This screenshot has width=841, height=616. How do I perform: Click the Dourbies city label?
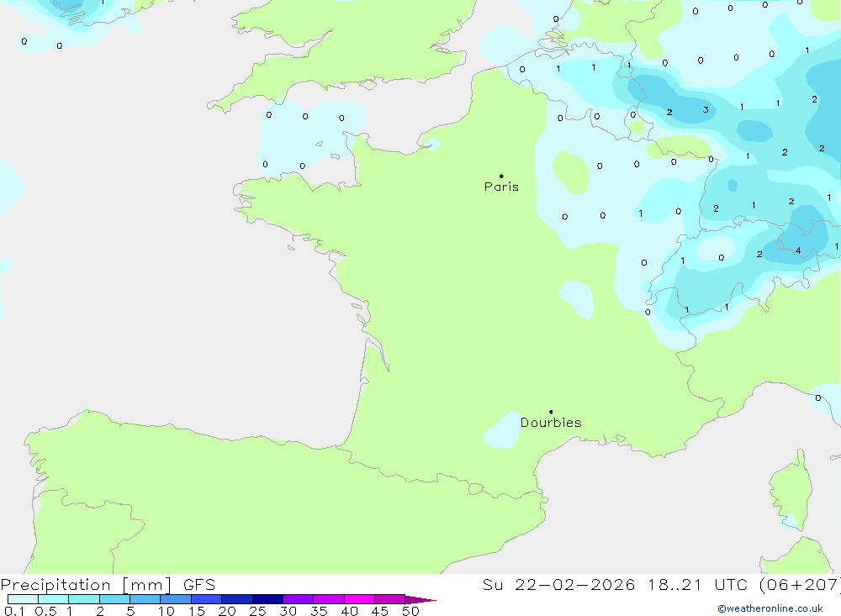(x=551, y=423)
